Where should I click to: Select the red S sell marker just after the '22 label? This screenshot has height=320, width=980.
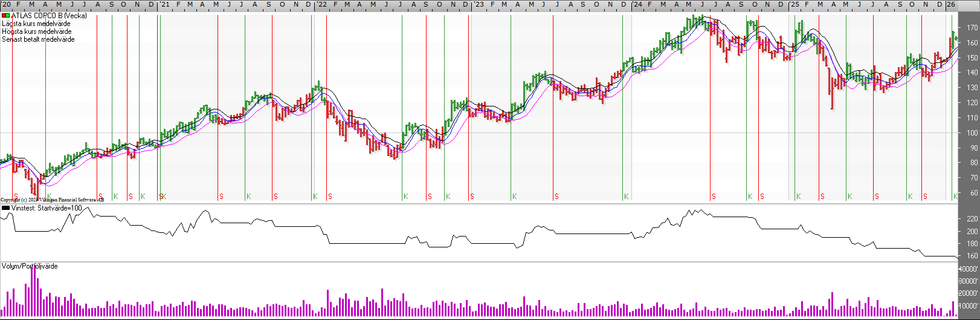(330, 197)
